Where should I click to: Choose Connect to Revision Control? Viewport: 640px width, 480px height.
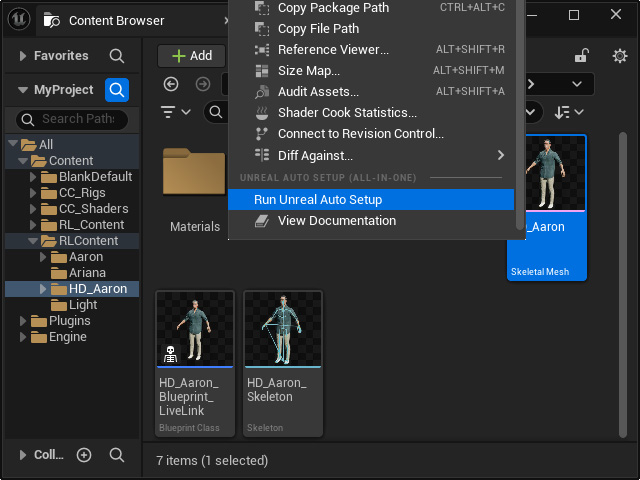click(371, 133)
